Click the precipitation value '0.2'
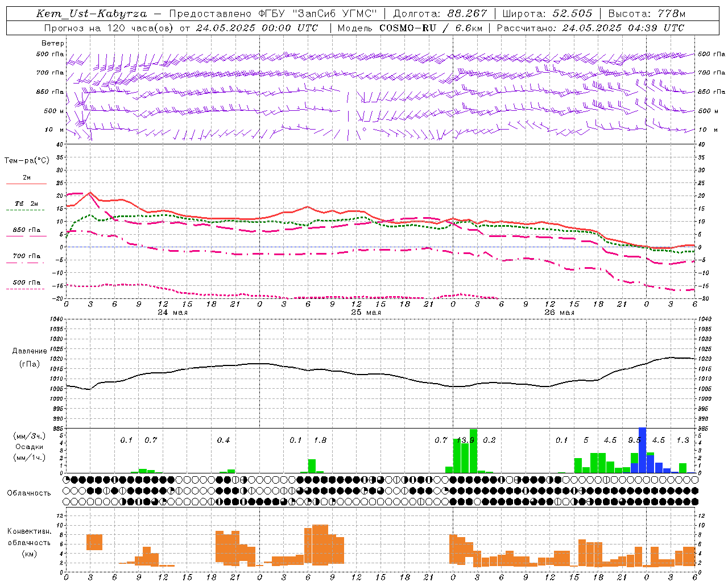Image resolution: width=728 pixels, height=582 pixels. coord(489,440)
